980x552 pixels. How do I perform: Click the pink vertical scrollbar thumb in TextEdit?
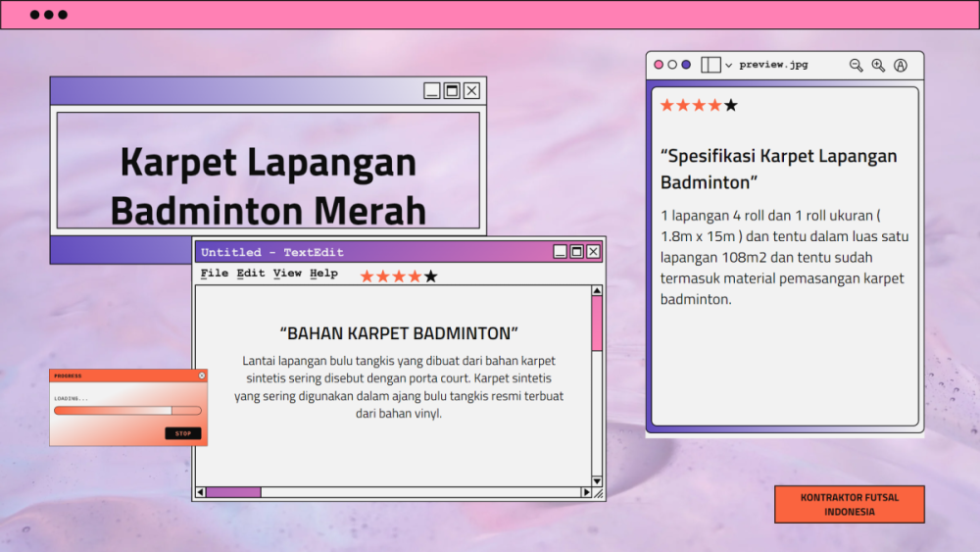tap(597, 324)
